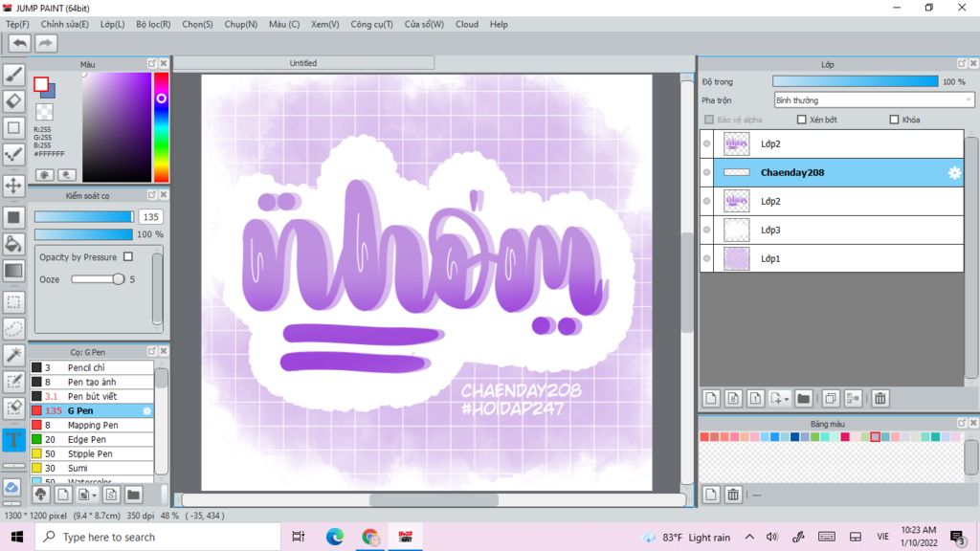Image resolution: width=980 pixels, height=551 pixels.
Task: Select the Magic Wand tool
Action: (13, 355)
